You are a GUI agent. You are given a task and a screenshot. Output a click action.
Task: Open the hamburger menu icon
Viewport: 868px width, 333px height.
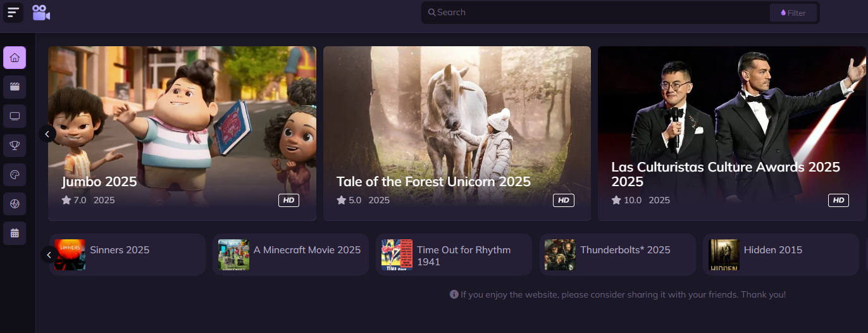coord(13,13)
